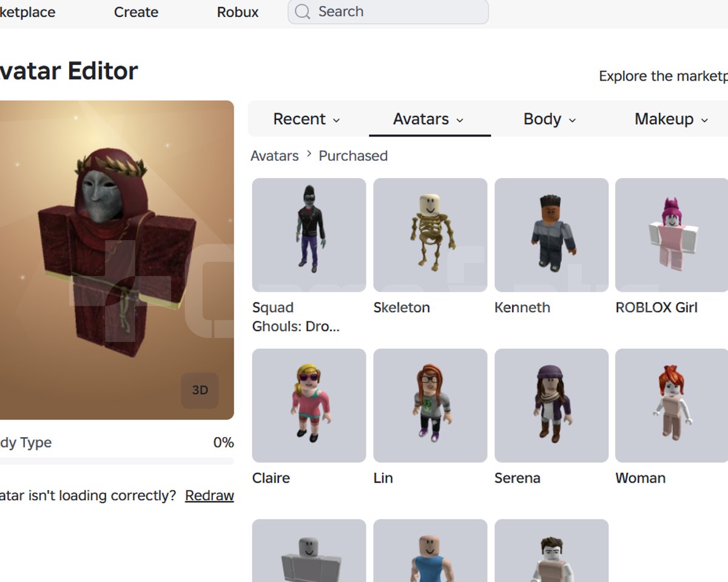The height and width of the screenshot is (582, 728).
Task: Select the Lin avatar thumbnail
Action: pyautogui.click(x=430, y=406)
